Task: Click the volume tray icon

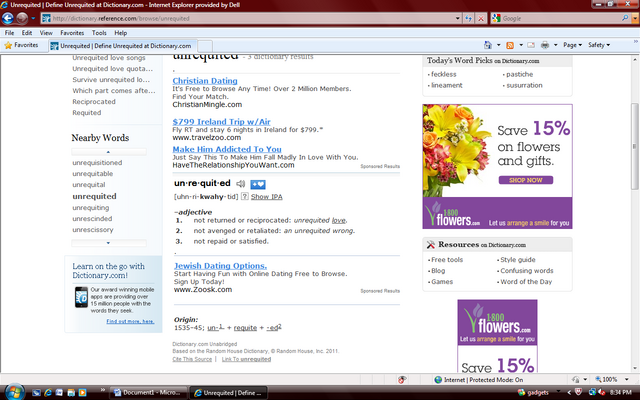Action: 602,392
